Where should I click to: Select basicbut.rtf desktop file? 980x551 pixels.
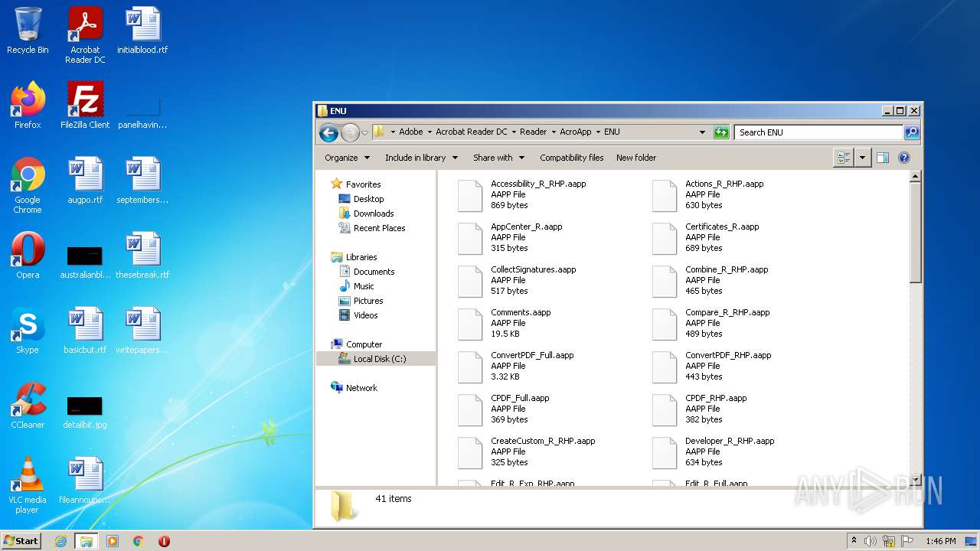[x=85, y=331]
